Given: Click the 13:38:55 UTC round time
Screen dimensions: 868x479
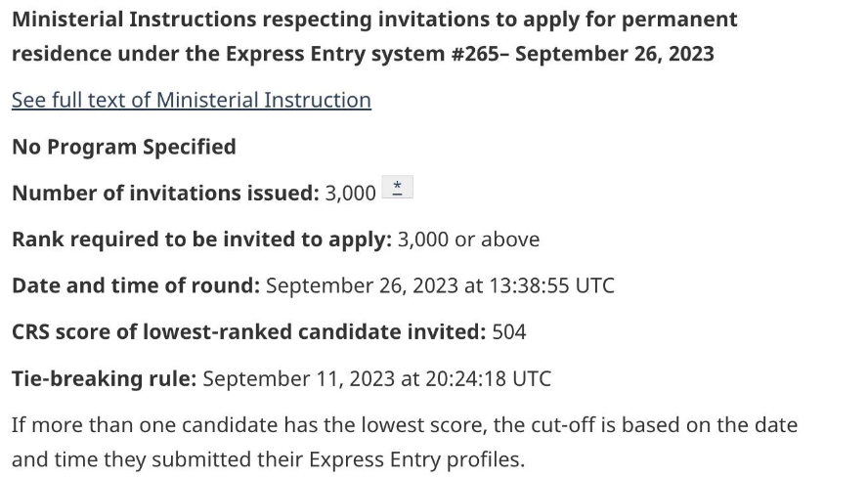Looking at the screenshot, I should click(x=552, y=285).
